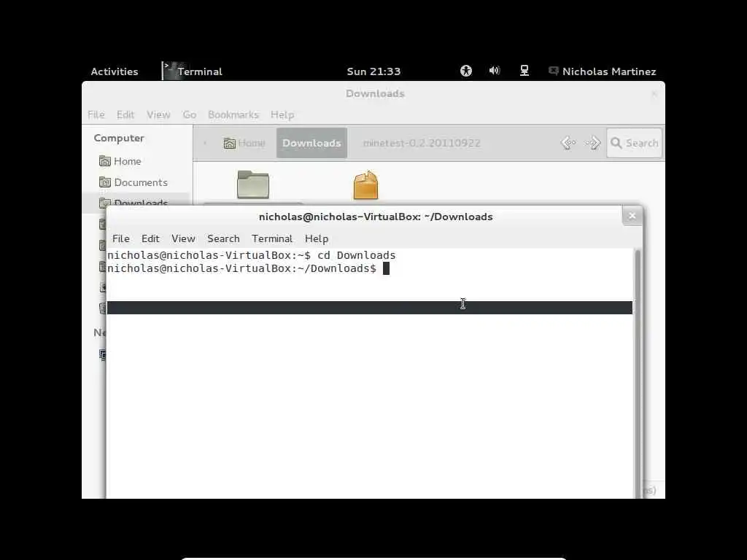Image resolution: width=747 pixels, height=560 pixels.
Task: Open the network connection icon
Action: coord(524,71)
